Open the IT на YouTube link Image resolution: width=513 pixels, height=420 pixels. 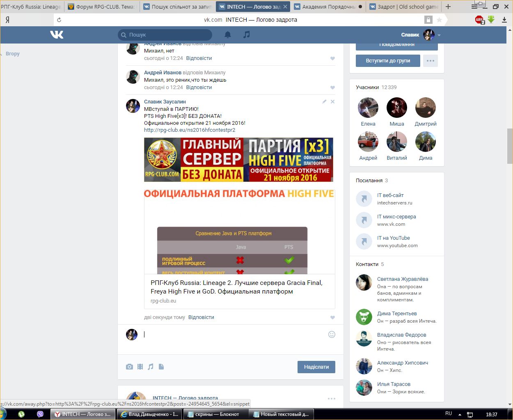click(x=394, y=238)
